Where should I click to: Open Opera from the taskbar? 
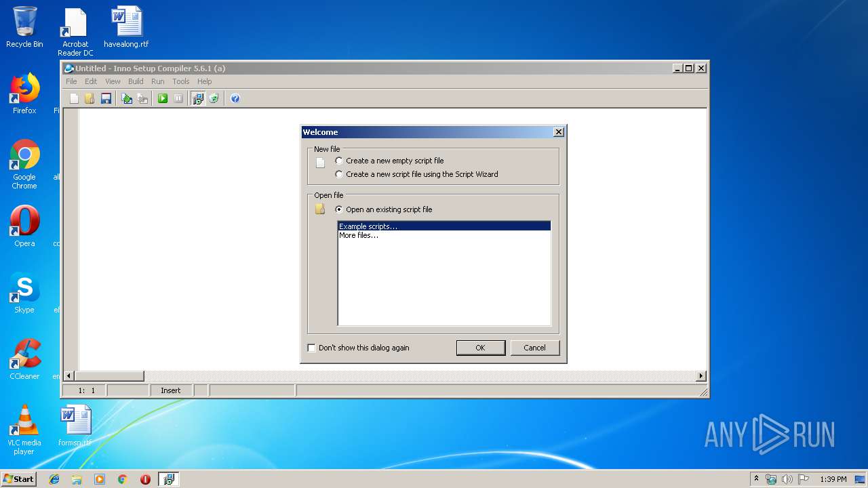pyautogui.click(x=145, y=479)
